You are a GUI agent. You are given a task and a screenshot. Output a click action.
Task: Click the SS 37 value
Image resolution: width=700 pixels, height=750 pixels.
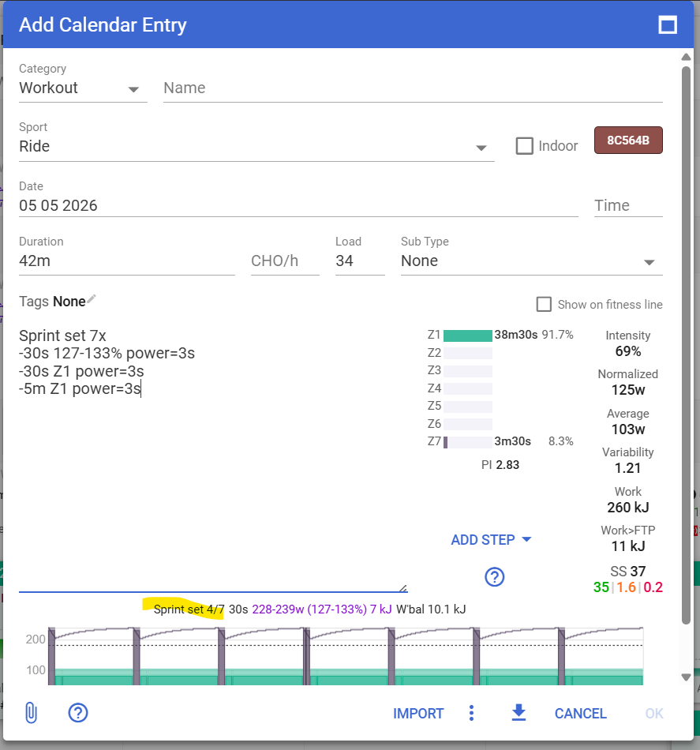click(x=628, y=572)
